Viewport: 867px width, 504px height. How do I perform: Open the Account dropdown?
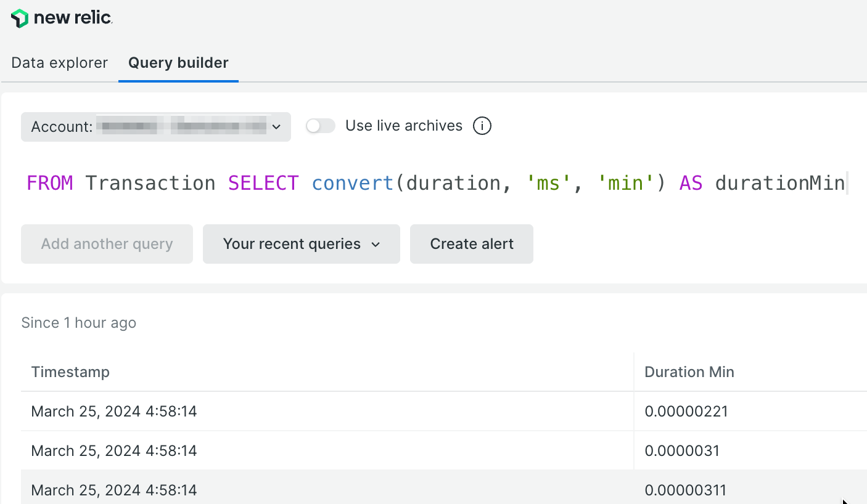[156, 127]
